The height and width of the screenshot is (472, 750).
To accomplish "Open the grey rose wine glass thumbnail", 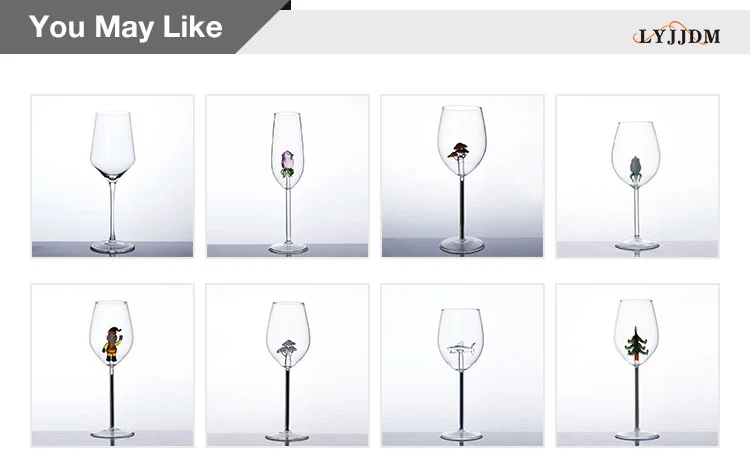I will pos(637,176).
